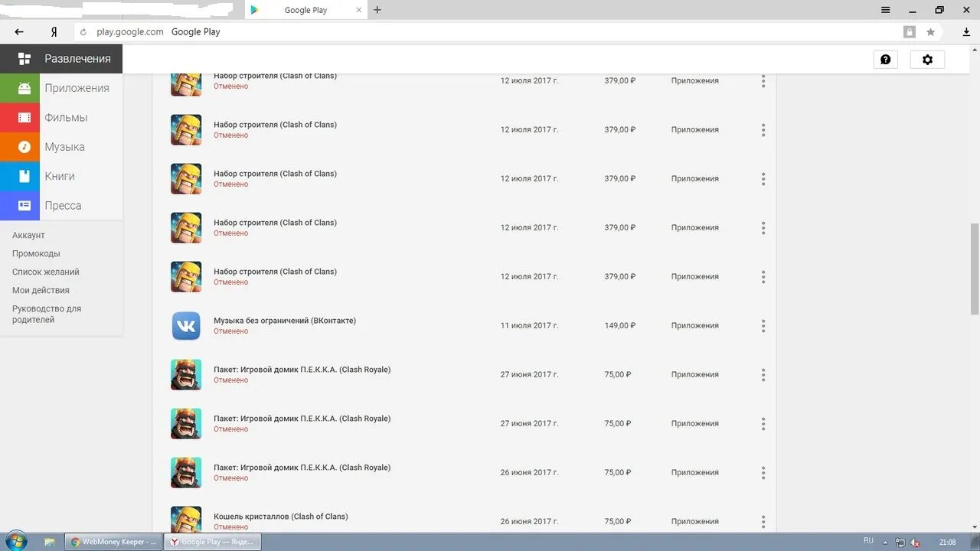This screenshot has width=980, height=551.
Task: Reload the page with the refresh icon
Action: 83,32
